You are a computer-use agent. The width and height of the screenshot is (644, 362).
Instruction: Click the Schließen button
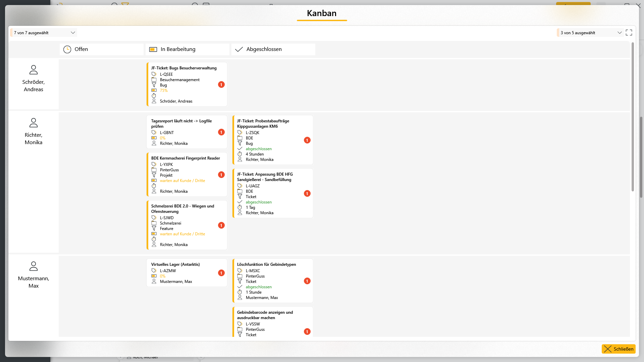(x=619, y=349)
